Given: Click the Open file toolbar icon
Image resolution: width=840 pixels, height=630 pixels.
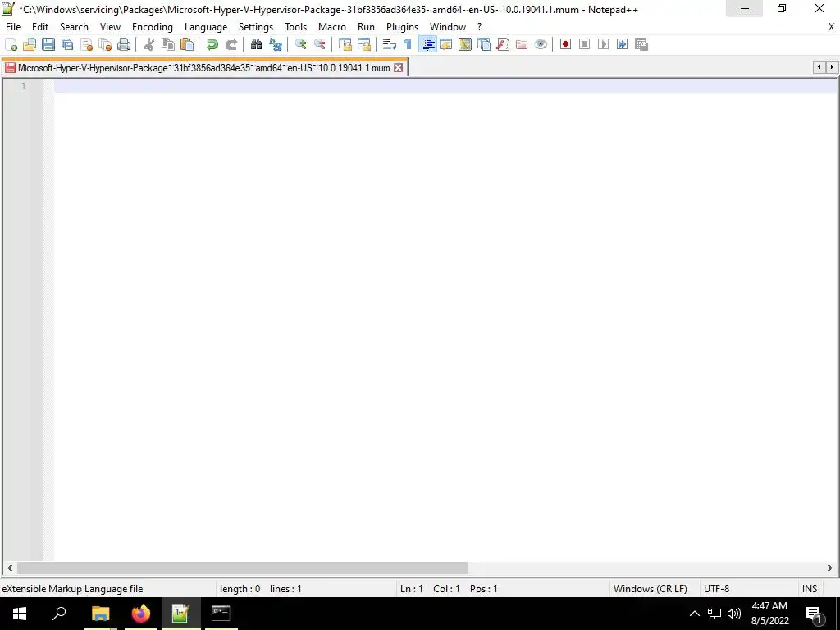Looking at the screenshot, I should click(x=30, y=44).
